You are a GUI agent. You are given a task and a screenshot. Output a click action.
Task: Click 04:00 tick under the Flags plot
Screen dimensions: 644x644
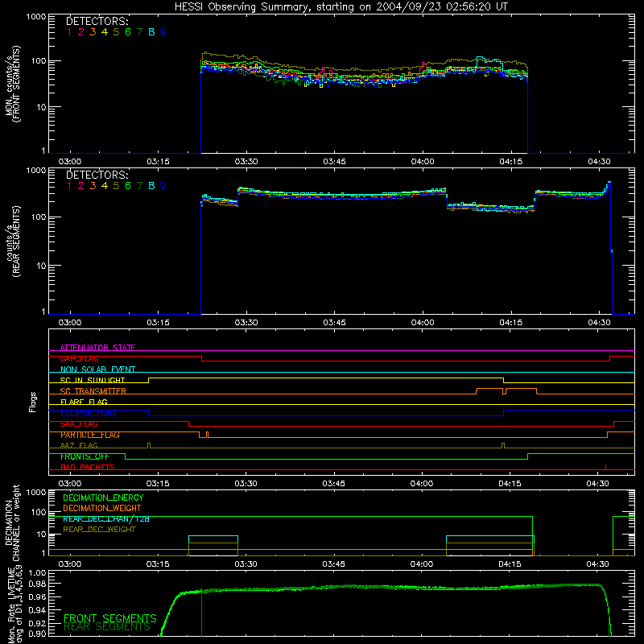(422, 484)
